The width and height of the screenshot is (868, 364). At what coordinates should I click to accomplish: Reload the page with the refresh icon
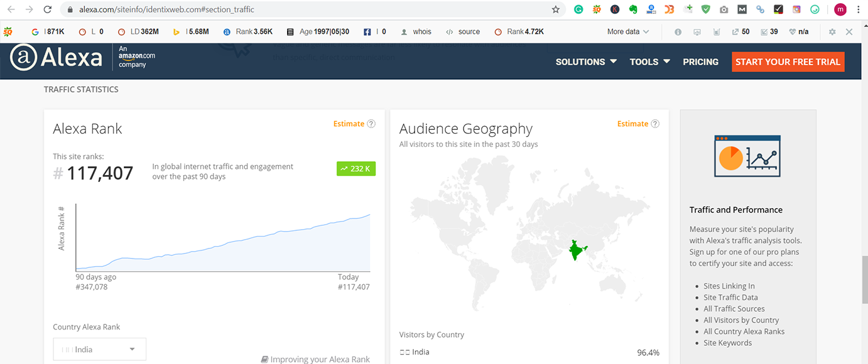click(x=48, y=9)
